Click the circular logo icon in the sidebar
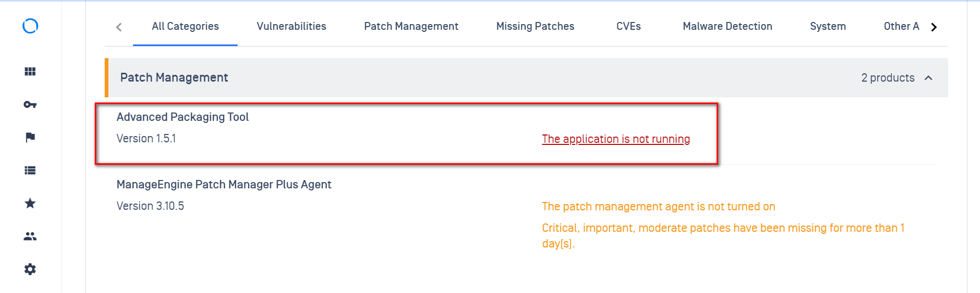Screen dimensions: 980x293 pos(30,26)
